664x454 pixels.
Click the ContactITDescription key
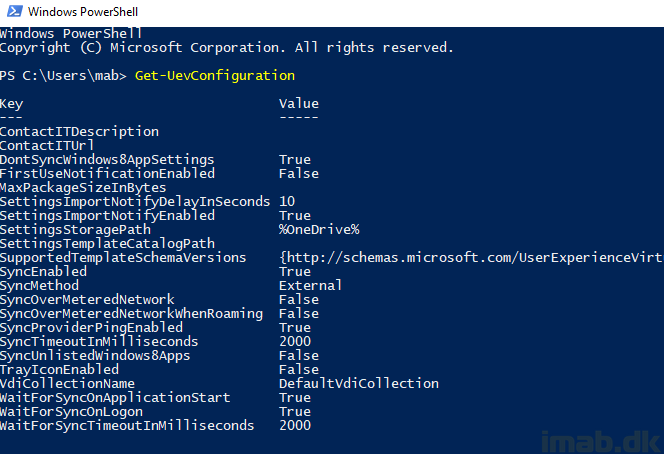(x=80, y=132)
